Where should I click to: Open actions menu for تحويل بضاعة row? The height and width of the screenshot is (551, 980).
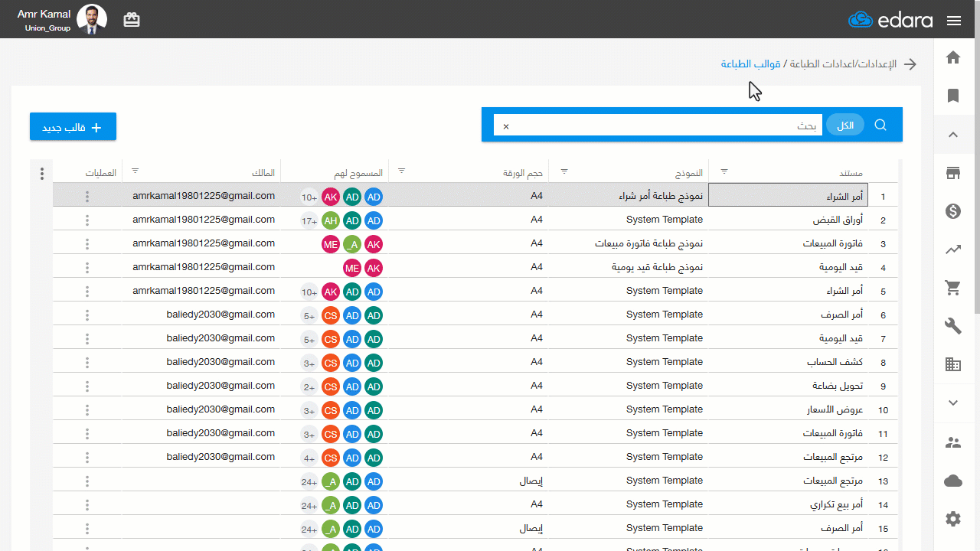[87, 386]
